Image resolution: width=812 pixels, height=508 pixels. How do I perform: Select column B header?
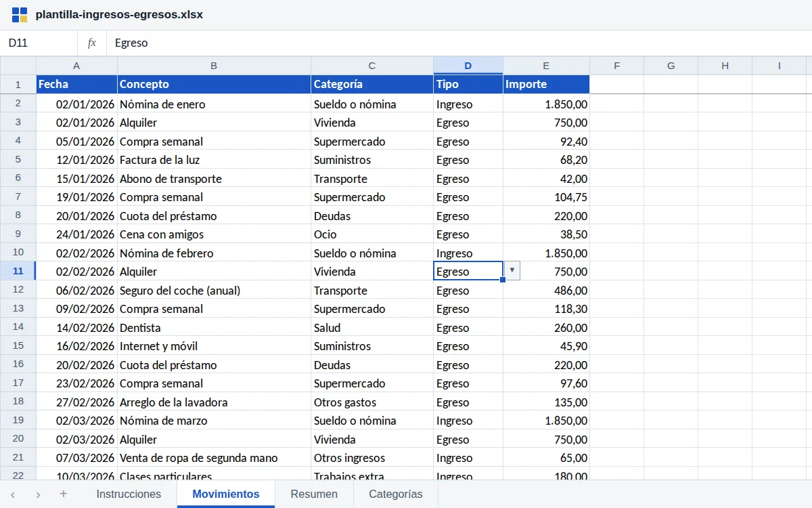point(214,66)
